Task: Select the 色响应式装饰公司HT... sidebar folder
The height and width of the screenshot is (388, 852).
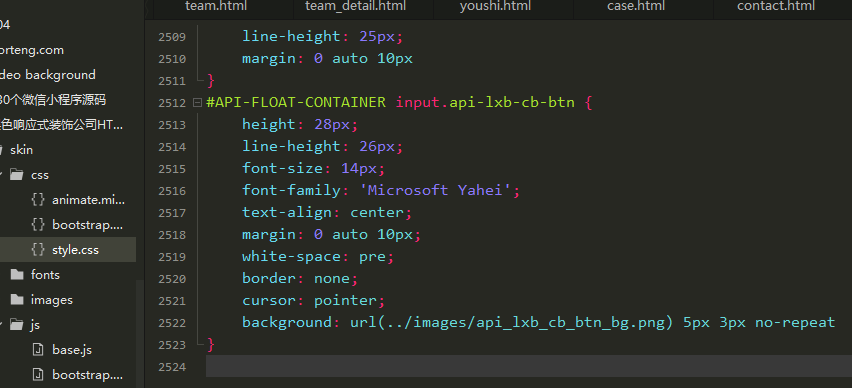Action: pos(61,125)
